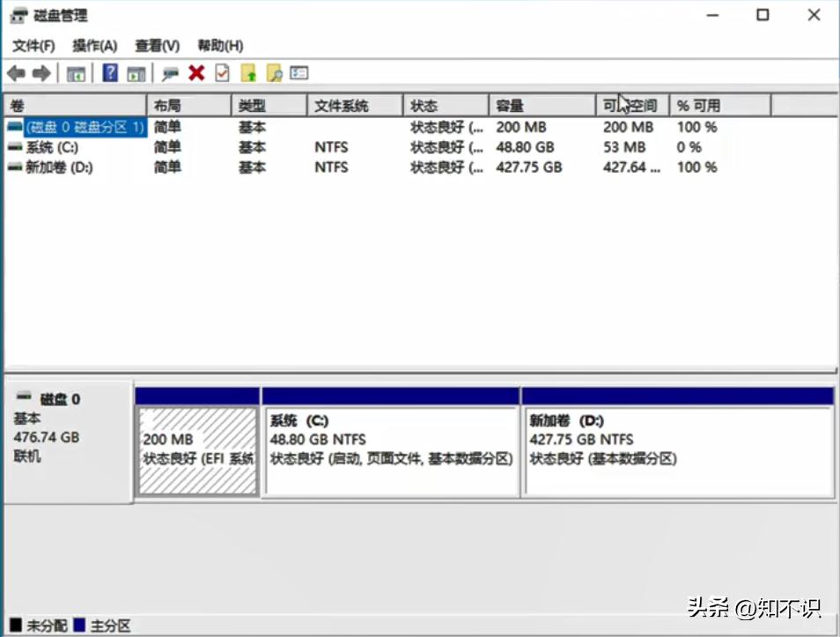Image resolution: width=840 pixels, height=637 pixels.
Task: Click the document with magnifier toolbar icon
Action: point(275,73)
